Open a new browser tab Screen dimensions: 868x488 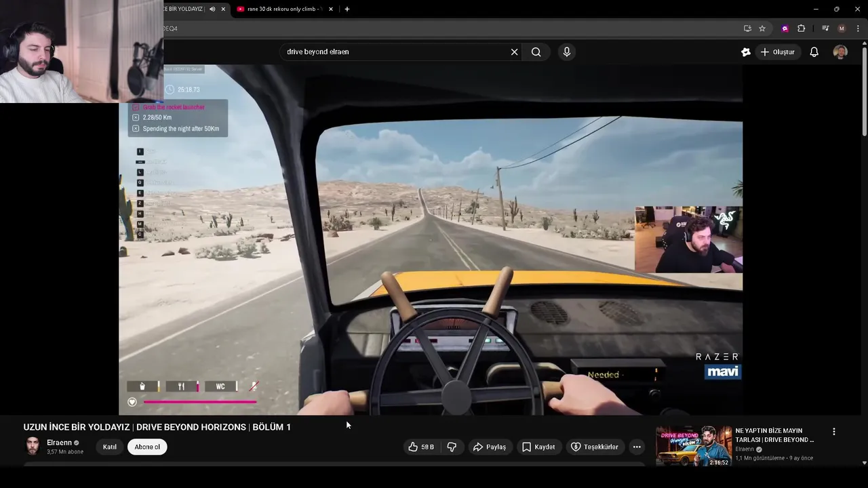click(347, 9)
